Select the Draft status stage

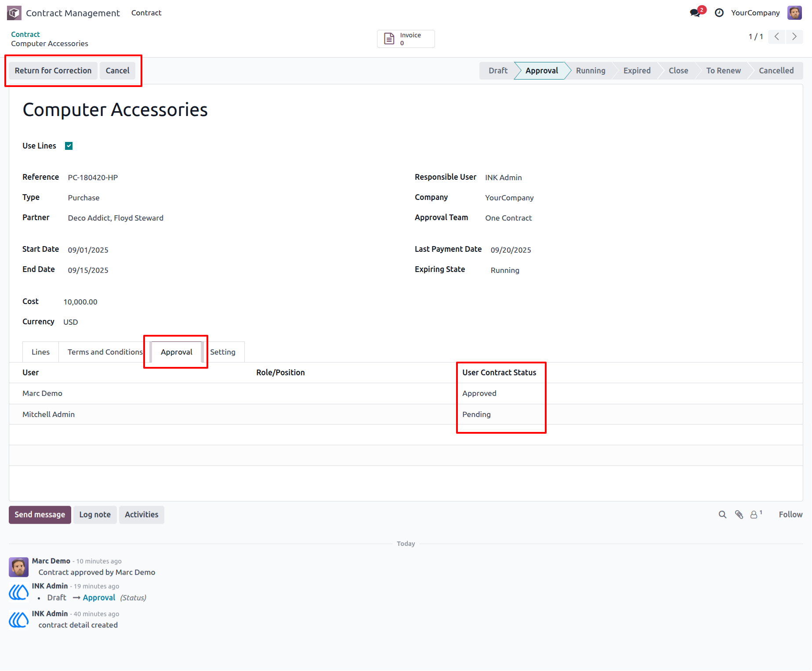(x=498, y=71)
